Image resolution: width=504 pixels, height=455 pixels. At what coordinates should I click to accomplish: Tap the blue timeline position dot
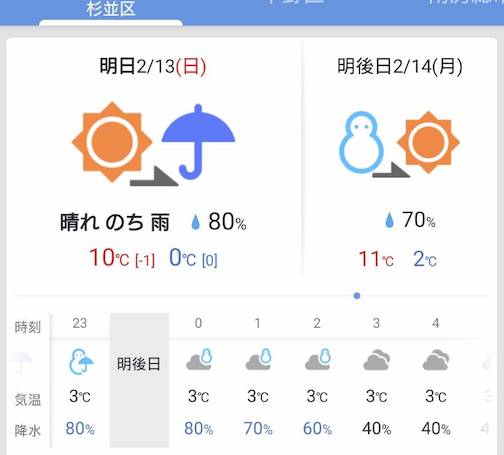pyautogui.click(x=357, y=296)
